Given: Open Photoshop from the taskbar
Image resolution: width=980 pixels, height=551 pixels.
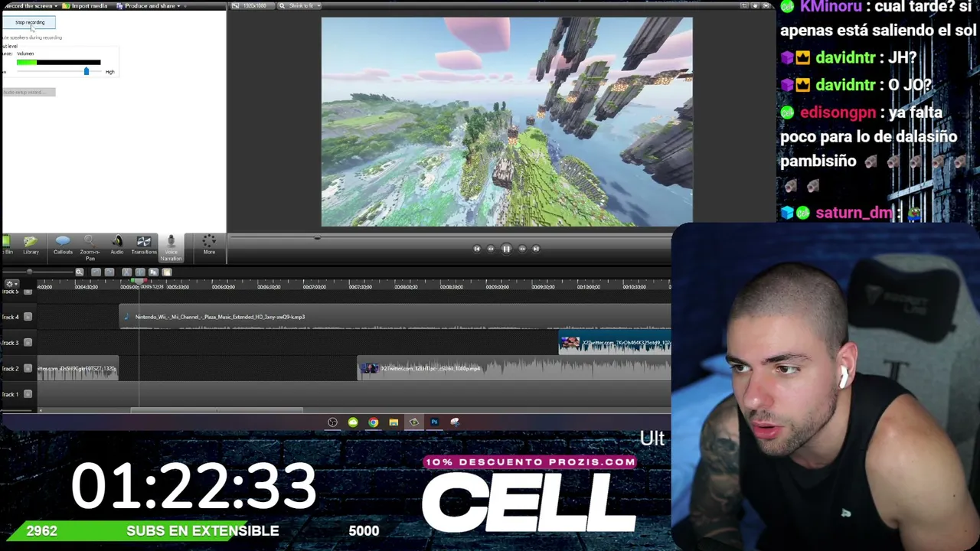Looking at the screenshot, I should click(x=434, y=422).
